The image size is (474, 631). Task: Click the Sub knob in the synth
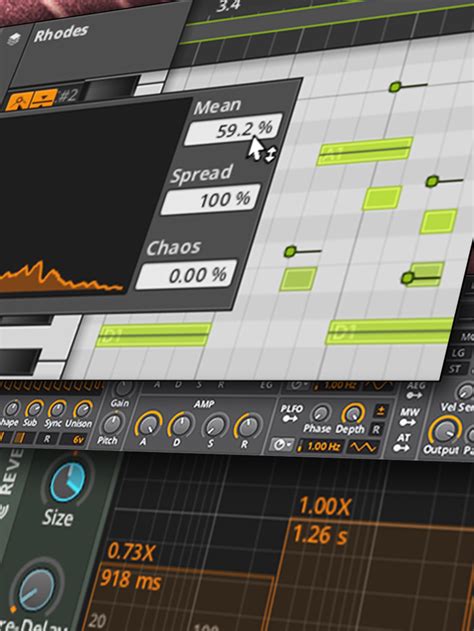click(33, 409)
